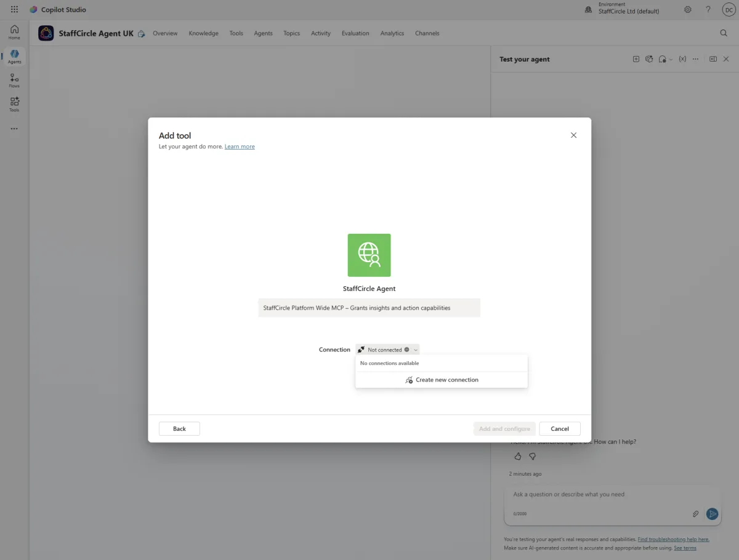Image resolution: width=739 pixels, height=560 pixels.
Task: Close the Add tool dialog
Action: [573, 135]
